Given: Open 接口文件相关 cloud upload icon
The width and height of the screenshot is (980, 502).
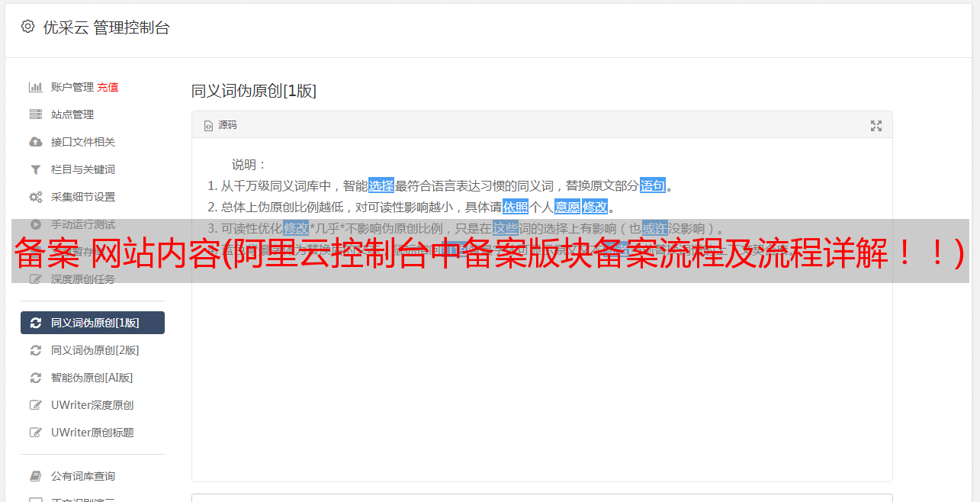Looking at the screenshot, I should click(x=35, y=142).
